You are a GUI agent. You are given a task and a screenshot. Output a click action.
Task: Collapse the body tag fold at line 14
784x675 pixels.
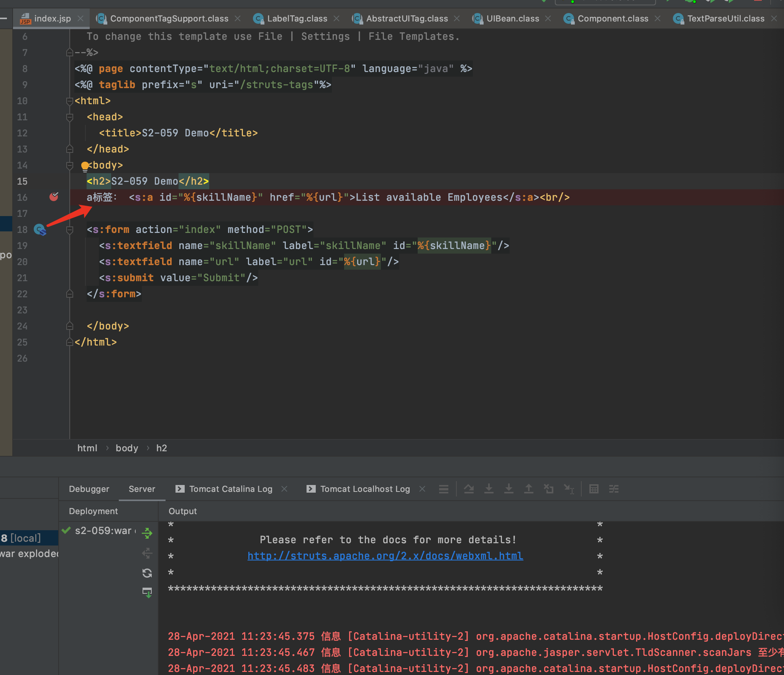[70, 165]
